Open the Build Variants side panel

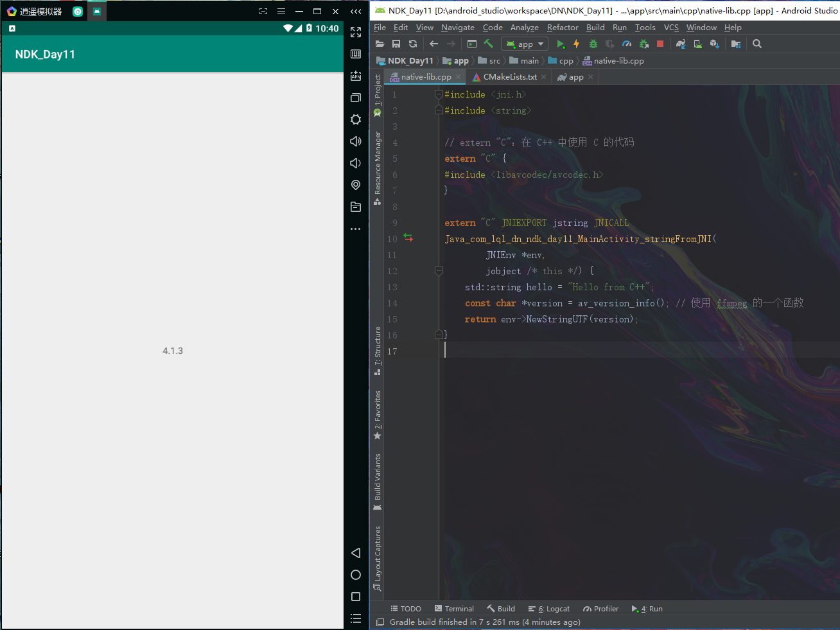(x=378, y=482)
